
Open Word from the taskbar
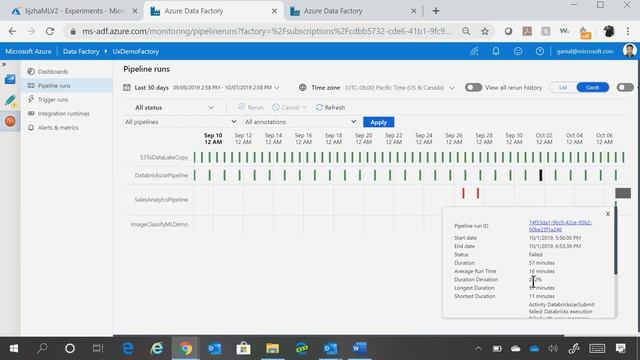point(359,348)
